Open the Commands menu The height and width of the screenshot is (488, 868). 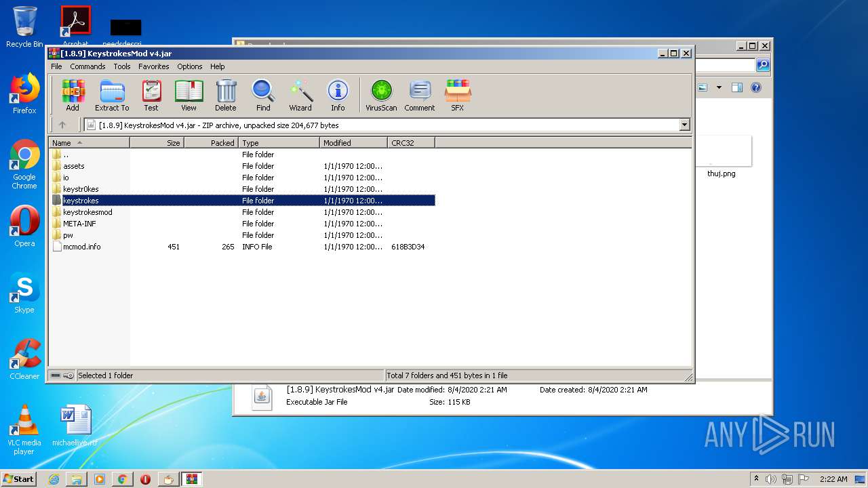point(87,66)
